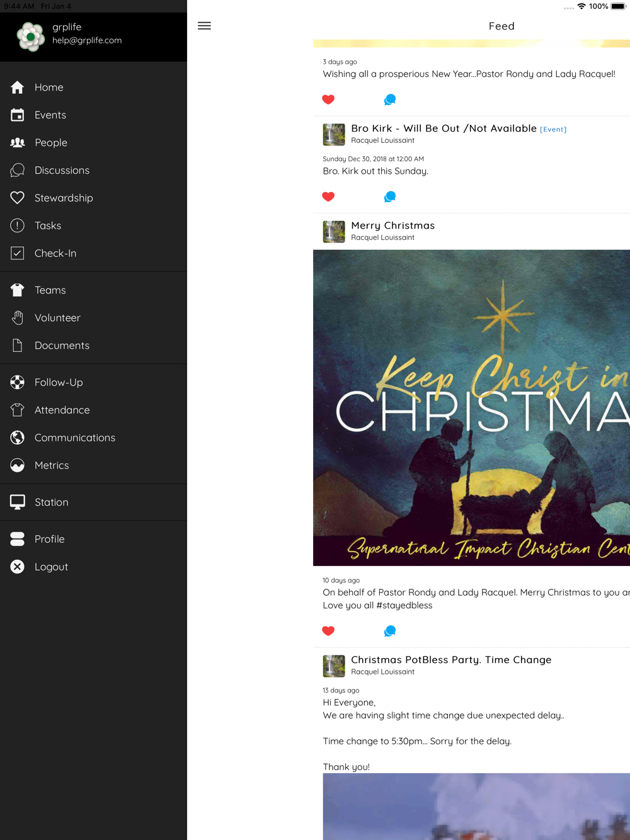Click the Feed header title
The height and width of the screenshot is (840, 630).
[501, 26]
